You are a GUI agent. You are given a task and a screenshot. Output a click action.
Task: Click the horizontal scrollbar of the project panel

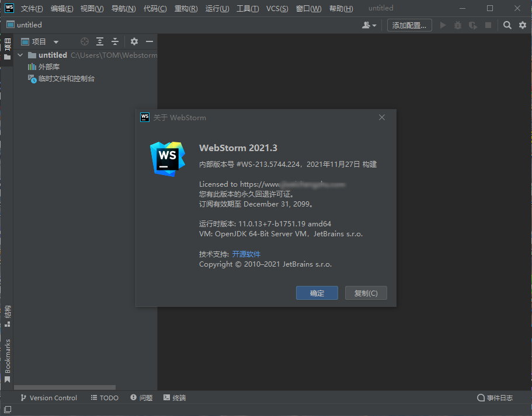tap(64, 387)
